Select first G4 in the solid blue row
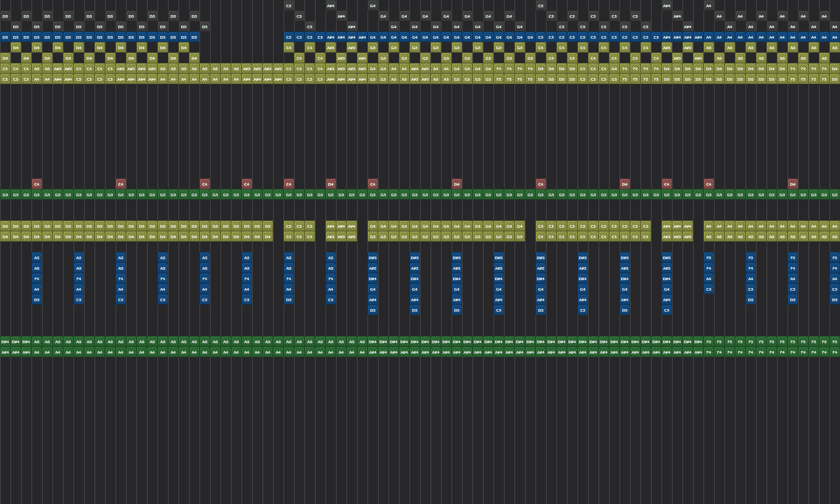The height and width of the screenshot is (504, 840). tap(373, 37)
